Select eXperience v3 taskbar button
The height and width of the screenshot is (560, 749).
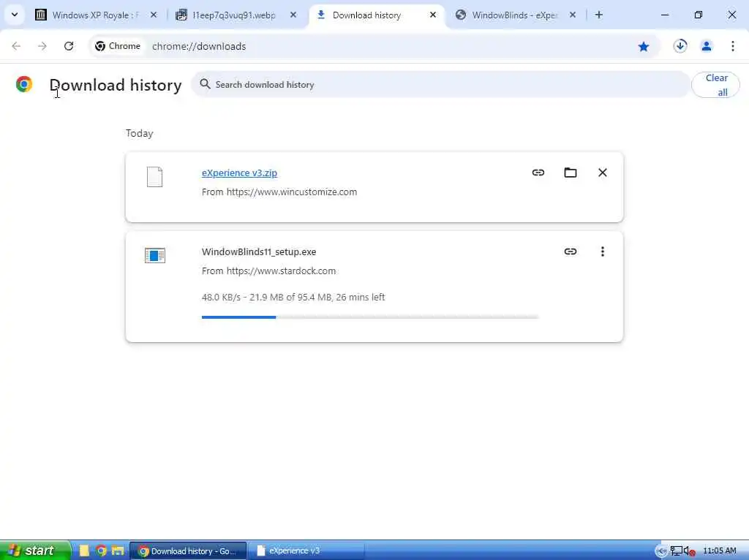point(306,551)
